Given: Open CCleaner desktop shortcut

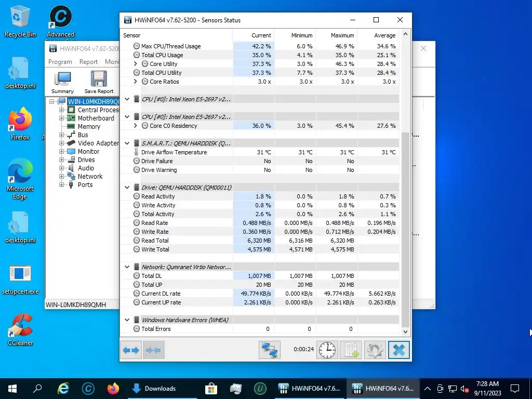Looking at the screenshot, I should coord(20,329).
